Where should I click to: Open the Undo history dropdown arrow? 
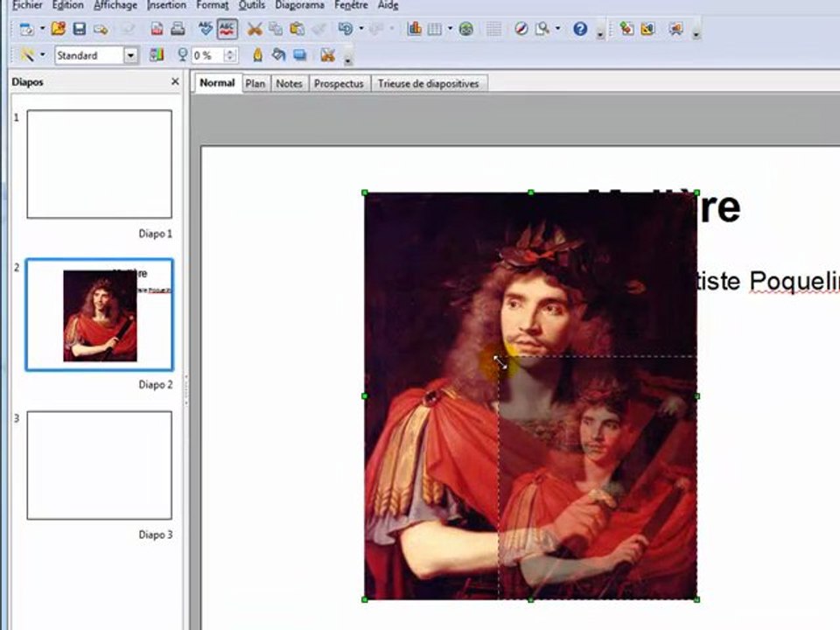coord(361,29)
